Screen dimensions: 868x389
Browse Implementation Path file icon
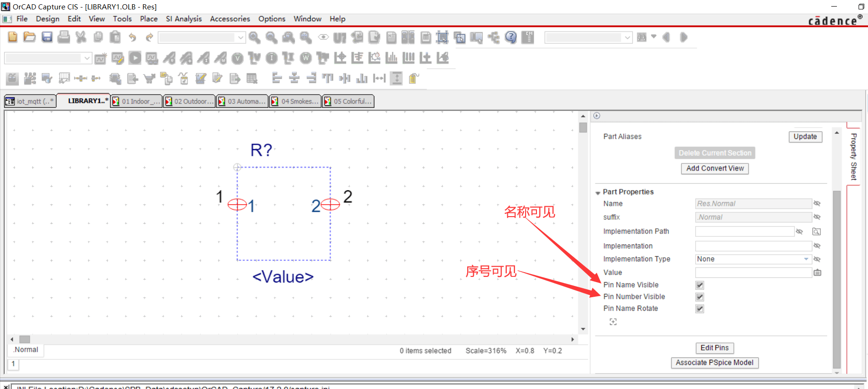pos(816,232)
